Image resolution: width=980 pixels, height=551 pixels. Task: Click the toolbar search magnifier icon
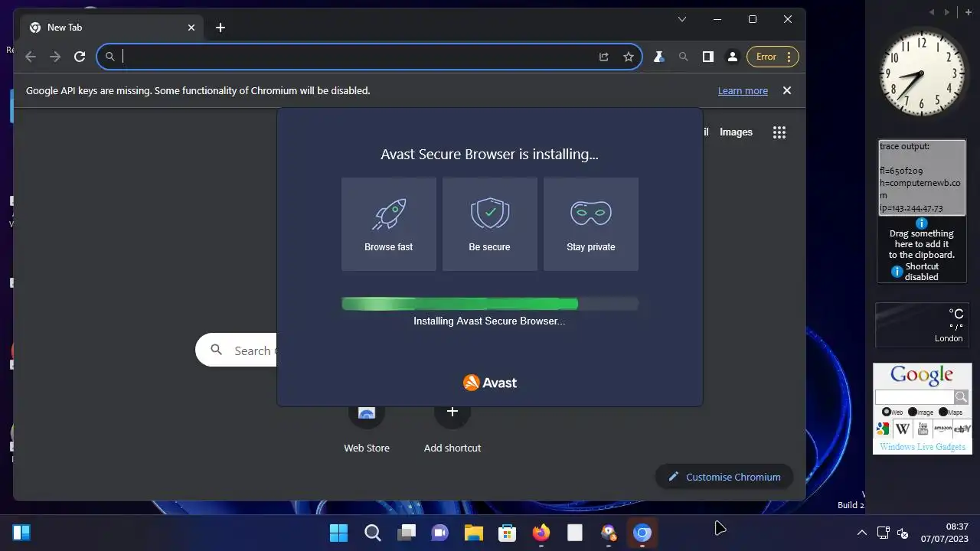click(x=684, y=57)
